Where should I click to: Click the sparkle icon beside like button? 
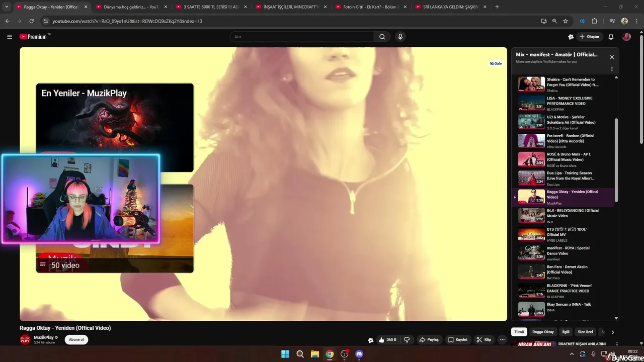coord(371,340)
